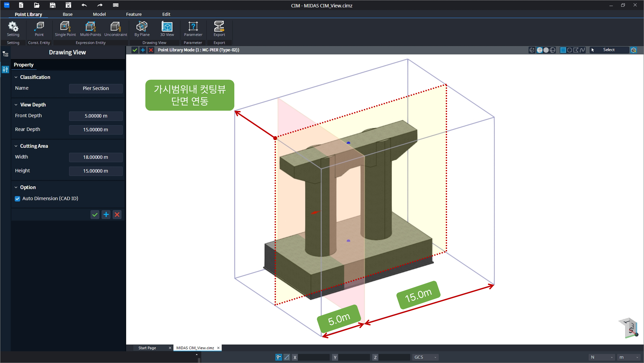Select the Point const. entity tool
644x363 pixels.
tap(39, 29)
